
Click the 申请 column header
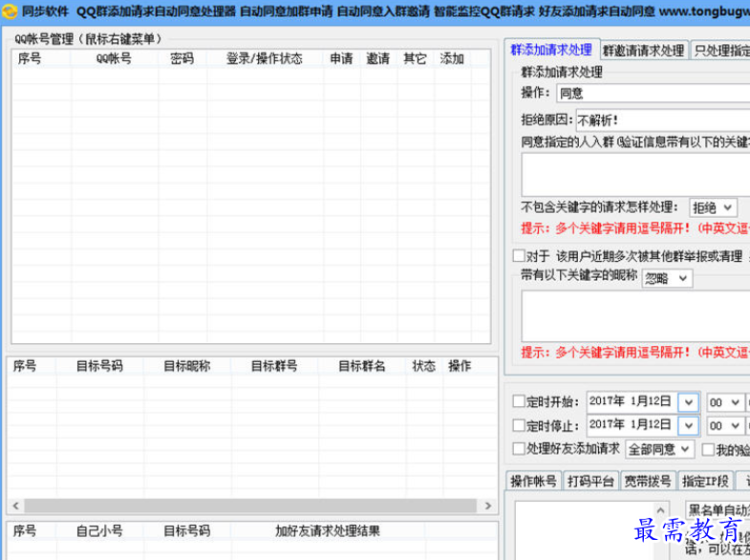pos(341,59)
